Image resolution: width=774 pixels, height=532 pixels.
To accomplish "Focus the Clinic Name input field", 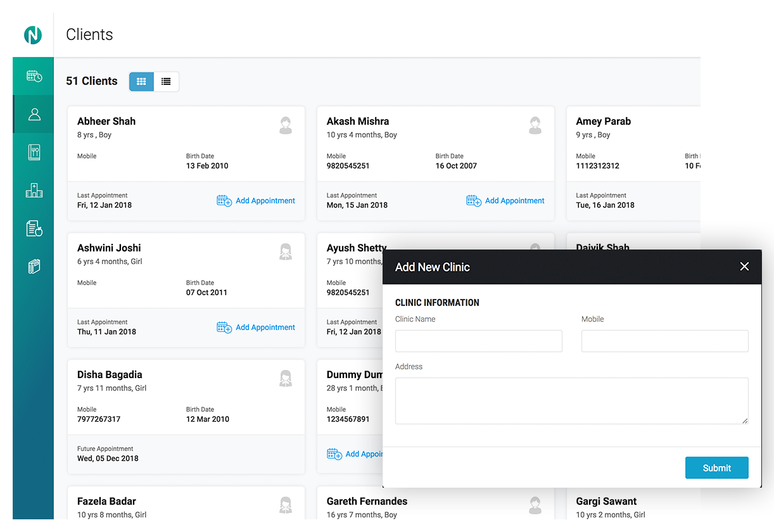I will pyautogui.click(x=478, y=341).
